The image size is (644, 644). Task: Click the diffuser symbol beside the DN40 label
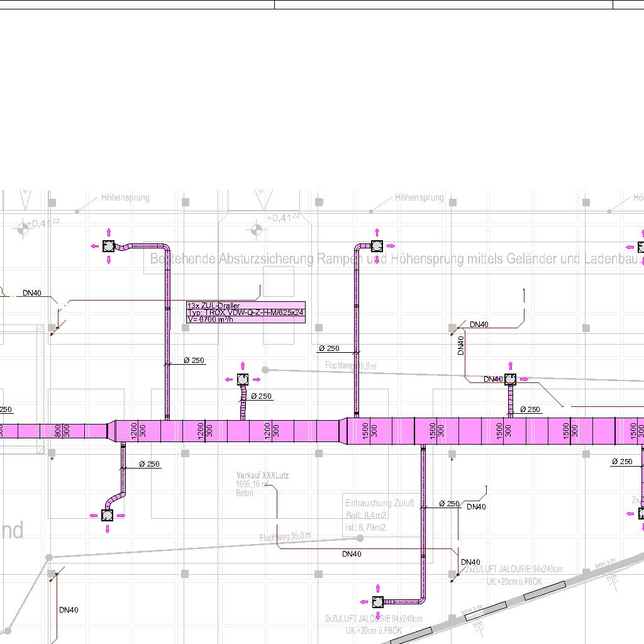point(510,379)
